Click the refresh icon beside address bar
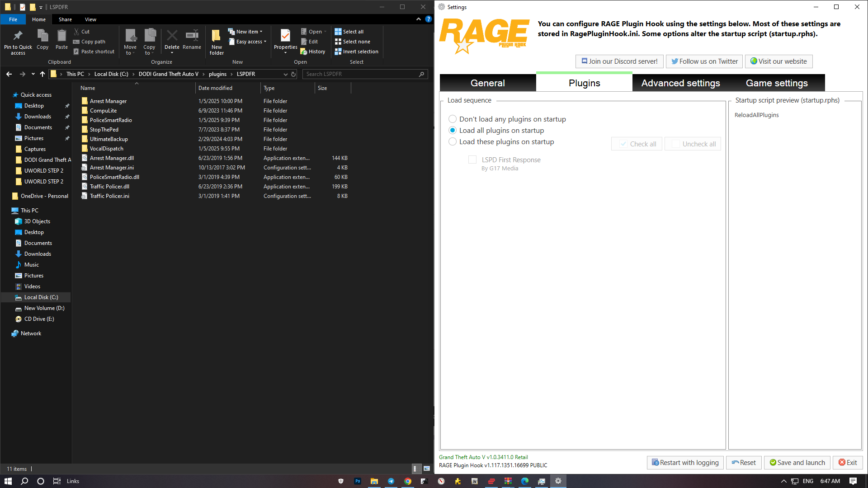The height and width of the screenshot is (488, 868). [x=293, y=74]
